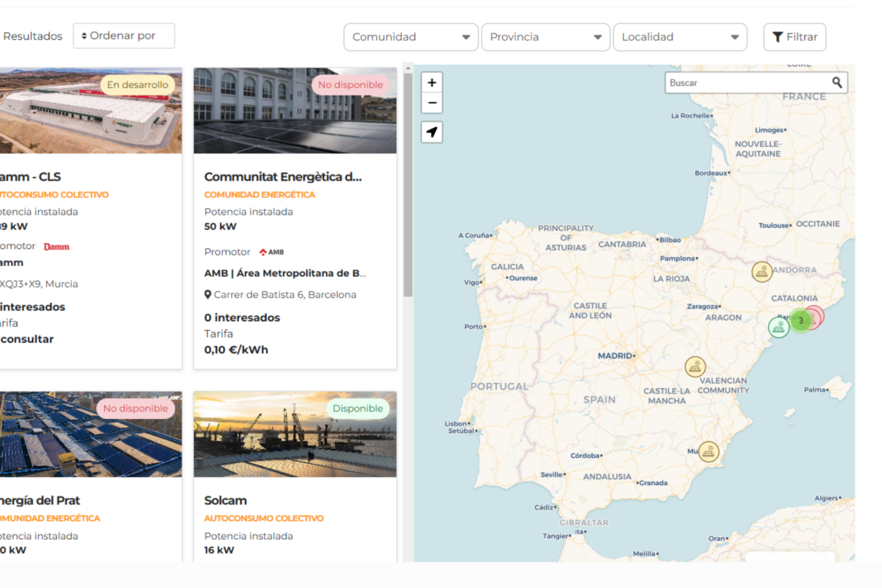Click the map search magnifier icon

837,83
